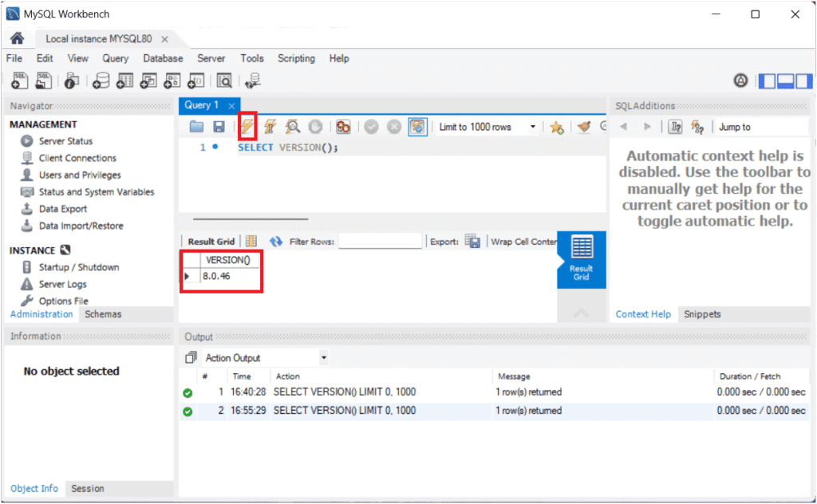Viewport: 817px width, 504px height.
Task: Toggle continue-on-error execution icon
Action: (343, 127)
